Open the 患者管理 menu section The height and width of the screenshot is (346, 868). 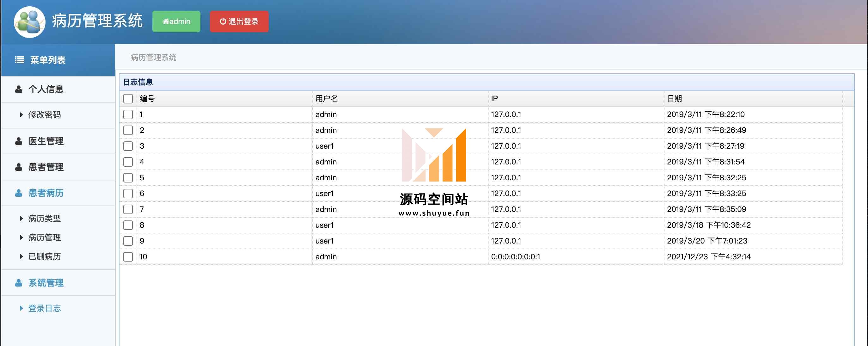pyautogui.click(x=58, y=167)
